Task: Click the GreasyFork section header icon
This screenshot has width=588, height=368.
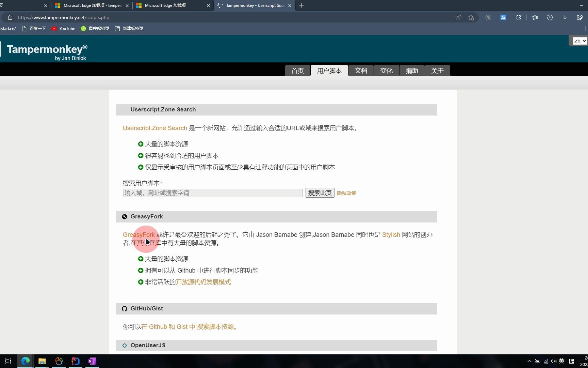Action: [x=125, y=217]
